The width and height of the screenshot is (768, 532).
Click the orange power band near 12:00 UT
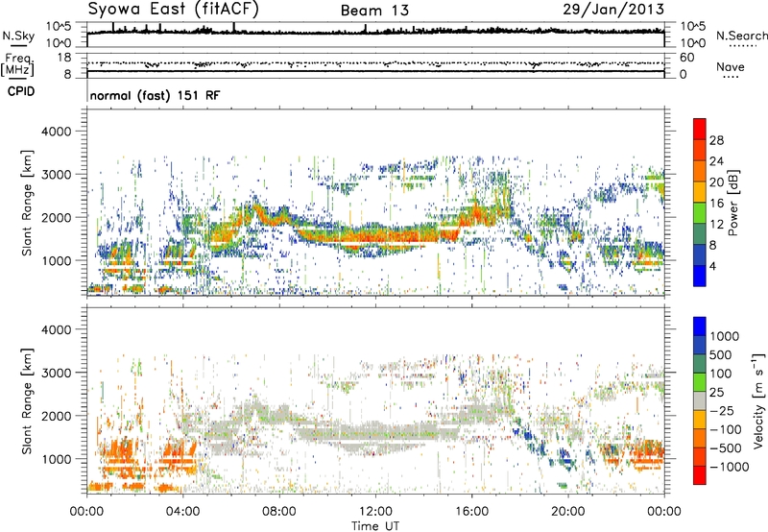pyautogui.click(x=375, y=235)
